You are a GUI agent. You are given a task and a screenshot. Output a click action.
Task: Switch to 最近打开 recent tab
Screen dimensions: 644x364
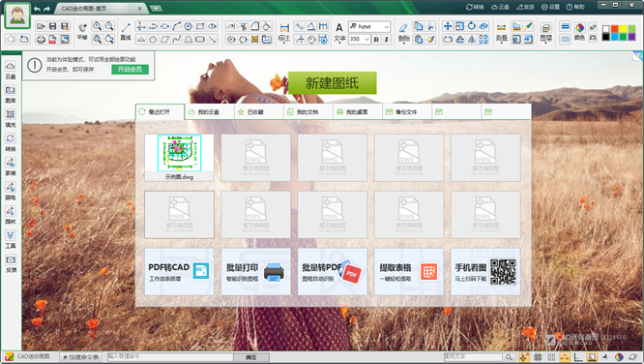tap(161, 112)
